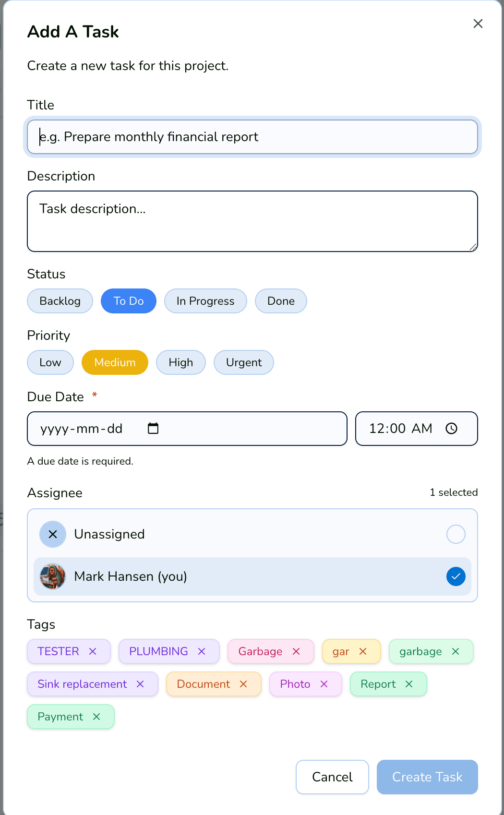
Task: Remove the gar tag
Action: 363,651
